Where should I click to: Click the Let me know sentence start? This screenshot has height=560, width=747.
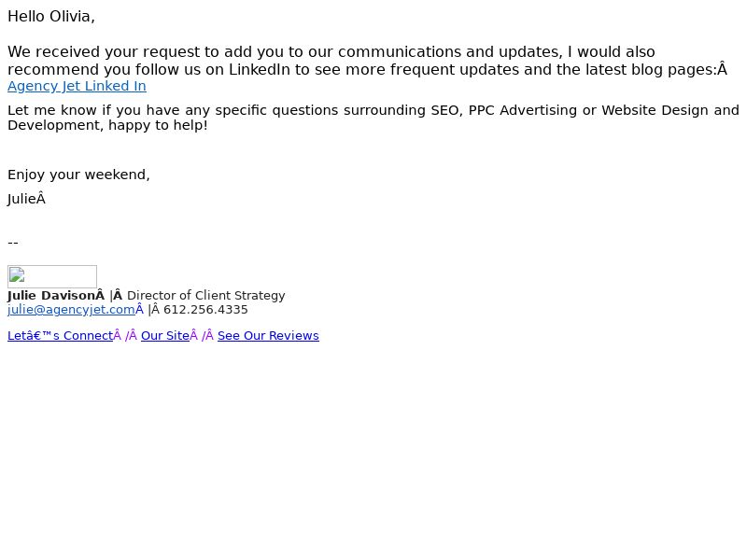click(57, 110)
